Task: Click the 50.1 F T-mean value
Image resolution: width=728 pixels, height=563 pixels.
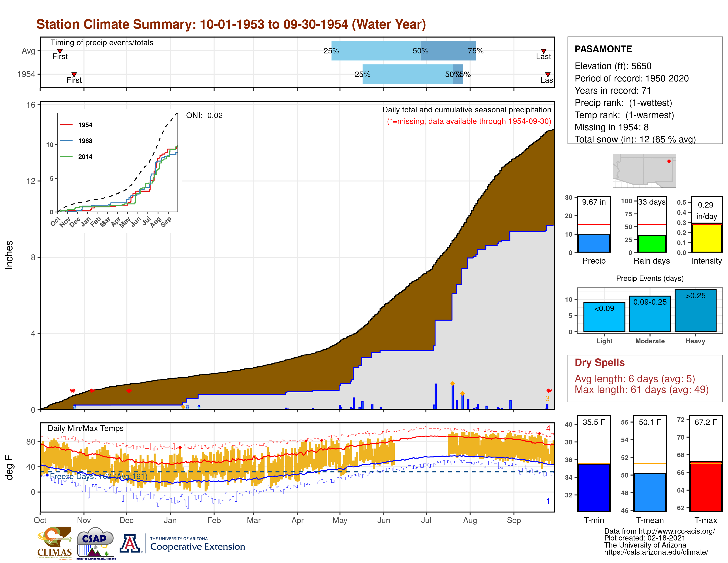Action: 650,422
